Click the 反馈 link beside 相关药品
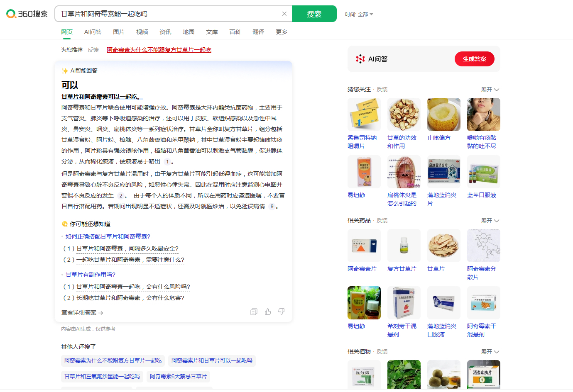 point(382,220)
